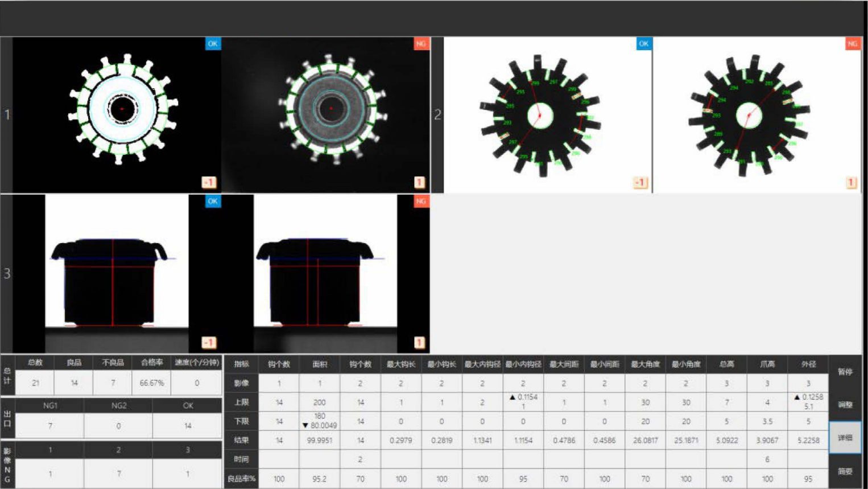Click the 1 index marker on camera 2 NG image

tap(851, 183)
